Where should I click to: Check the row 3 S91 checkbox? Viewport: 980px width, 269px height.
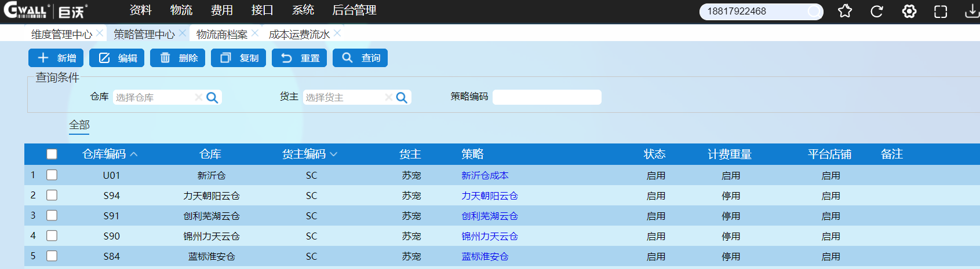point(52,215)
